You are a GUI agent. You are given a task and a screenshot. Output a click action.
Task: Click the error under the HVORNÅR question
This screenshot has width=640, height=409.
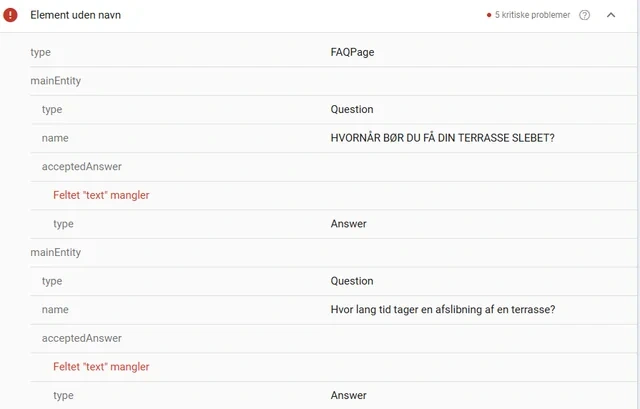point(101,195)
